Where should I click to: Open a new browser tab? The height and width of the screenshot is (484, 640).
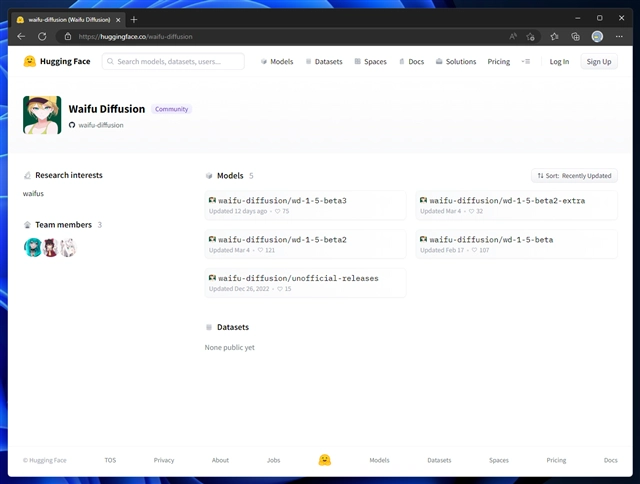point(134,19)
